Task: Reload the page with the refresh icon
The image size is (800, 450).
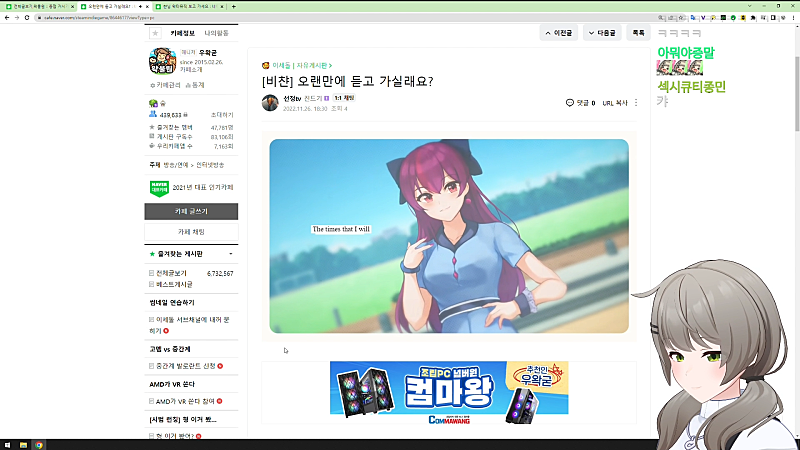Action: click(27, 17)
